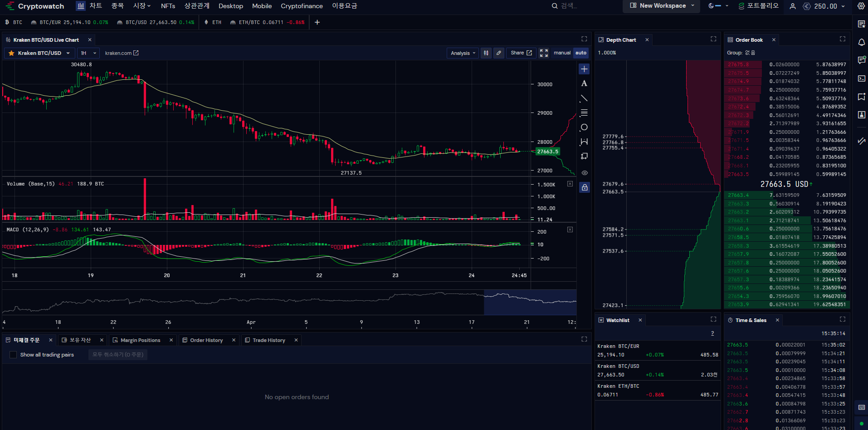
Task: Select the horizontal lines Fibonacci tool
Action: click(x=584, y=112)
